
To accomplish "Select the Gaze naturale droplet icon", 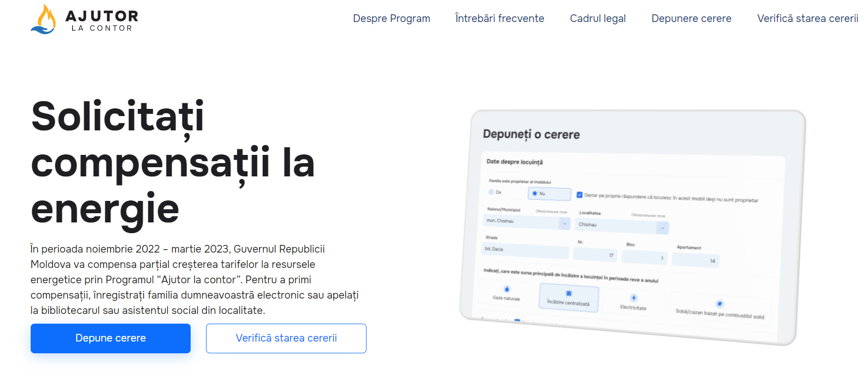I will 507,289.
